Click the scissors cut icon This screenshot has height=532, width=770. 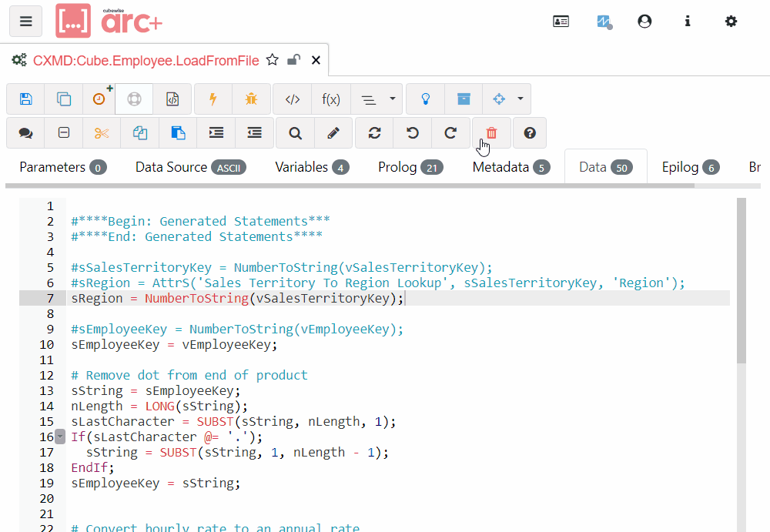tap(102, 132)
